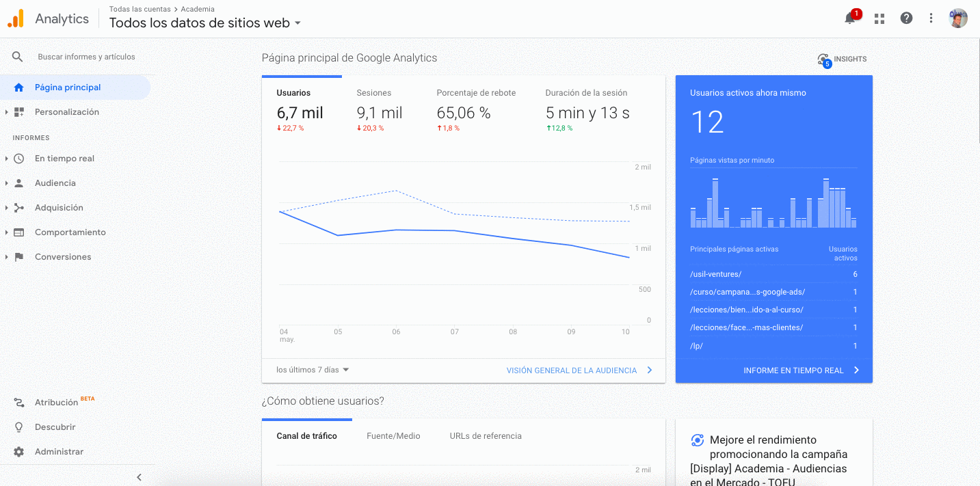Click the search magnifier icon
The image size is (980, 486).
tap(18, 57)
